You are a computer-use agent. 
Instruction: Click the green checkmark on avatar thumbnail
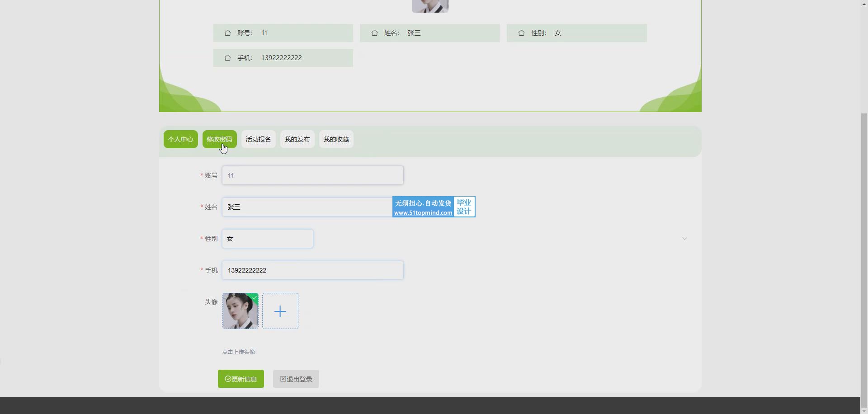(x=255, y=297)
